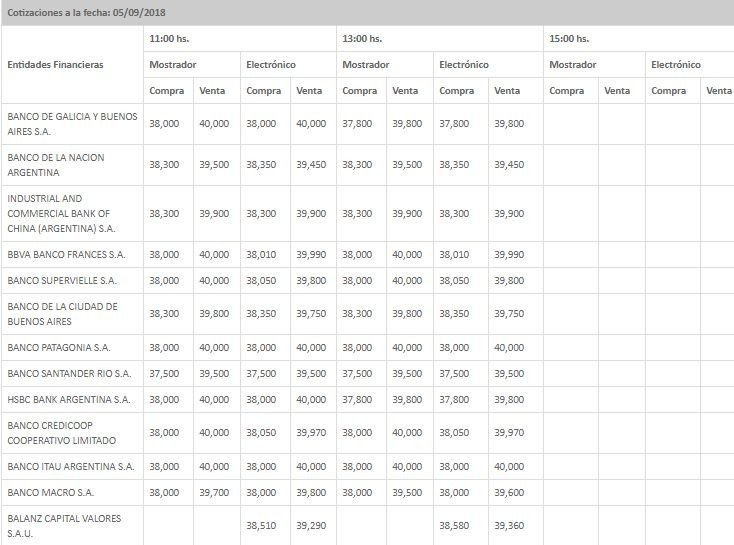Select 'BANCO DE LA CIUDAD DE BUENOS AIRES' row name
The width and height of the screenshot is (734, 545).
62,314
